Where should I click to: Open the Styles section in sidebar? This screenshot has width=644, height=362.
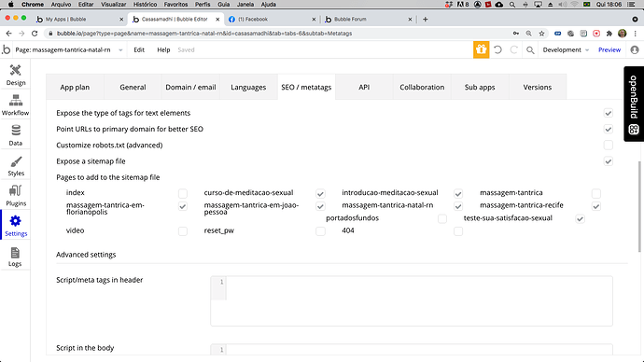(16, 166)
